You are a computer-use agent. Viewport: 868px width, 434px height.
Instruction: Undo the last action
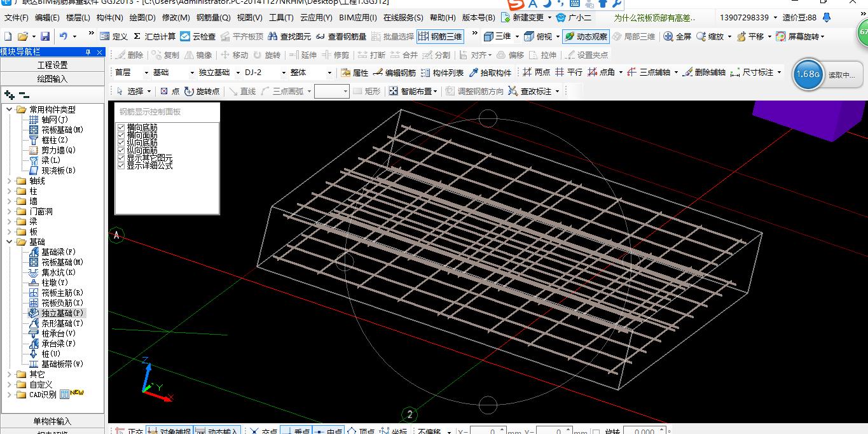point(64,36)
